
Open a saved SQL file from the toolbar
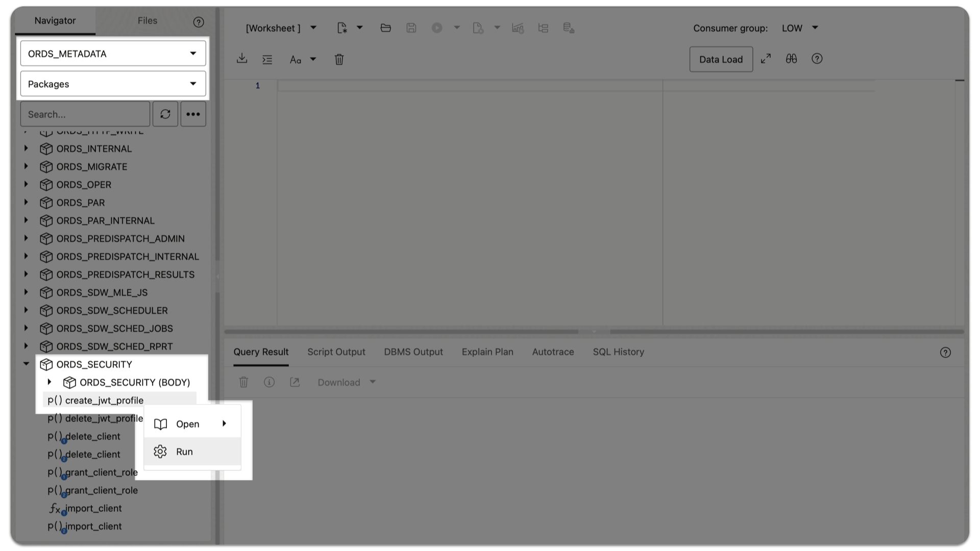click(x=385, y=28)
